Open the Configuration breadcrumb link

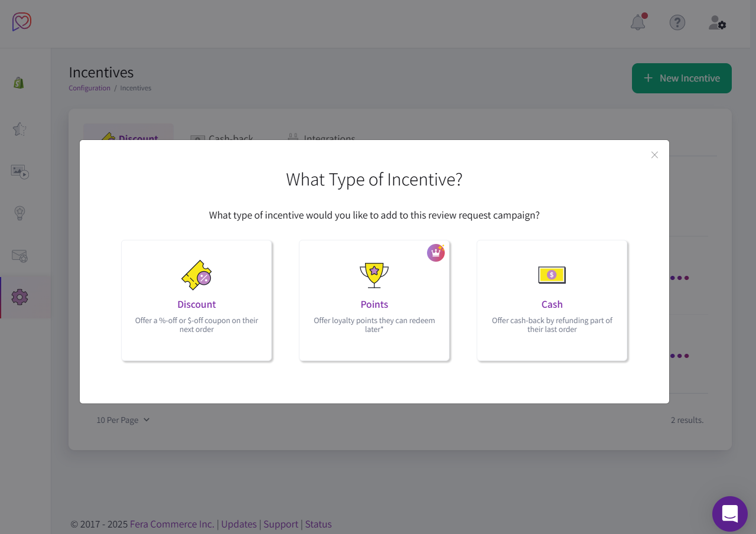pos(89,87)
